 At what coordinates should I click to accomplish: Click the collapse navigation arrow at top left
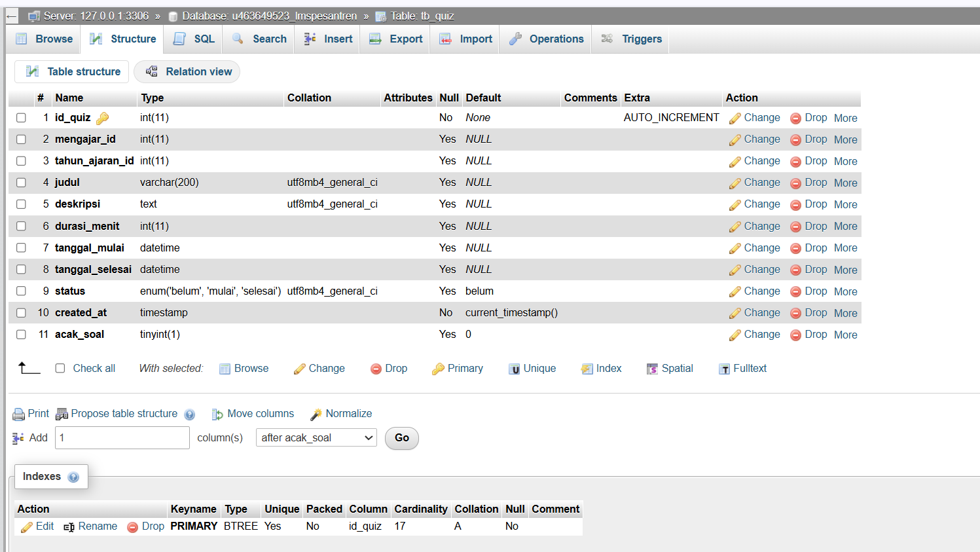11,16
